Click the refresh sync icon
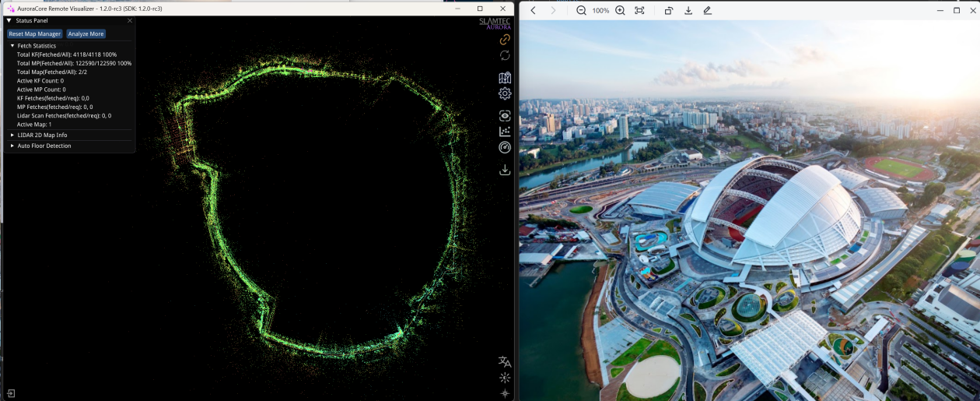 [505, 55]
